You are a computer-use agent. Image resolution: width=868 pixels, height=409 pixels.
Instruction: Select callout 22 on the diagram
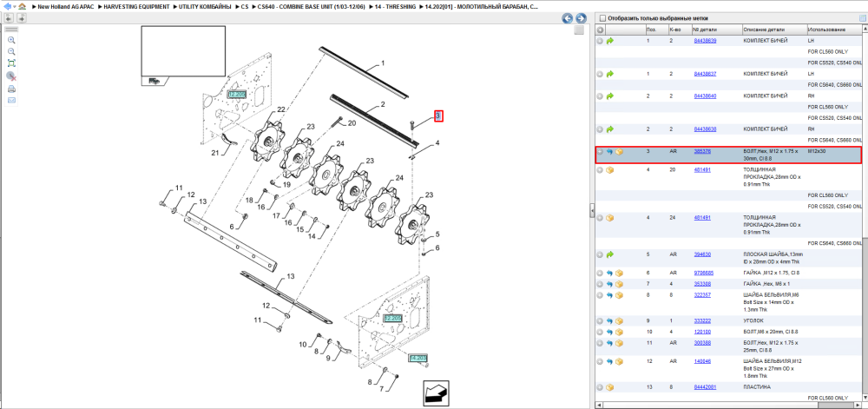point(280,110)
